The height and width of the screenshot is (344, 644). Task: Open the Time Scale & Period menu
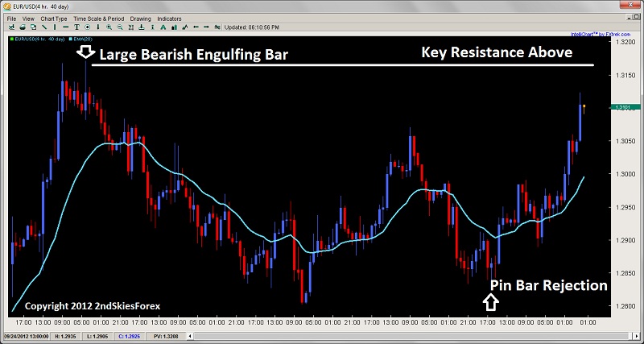[x=98, y=19]
